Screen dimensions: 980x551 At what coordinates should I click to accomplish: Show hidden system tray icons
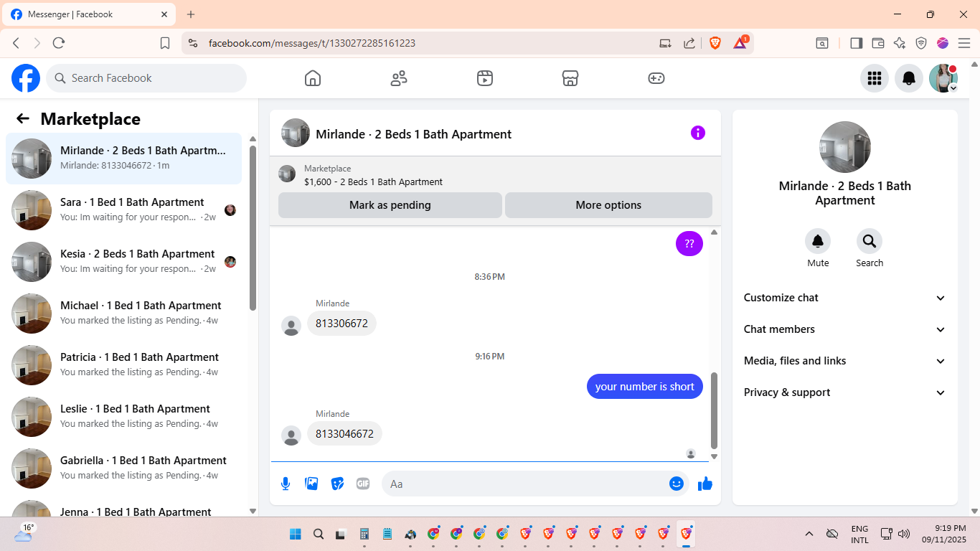[809, 534]
